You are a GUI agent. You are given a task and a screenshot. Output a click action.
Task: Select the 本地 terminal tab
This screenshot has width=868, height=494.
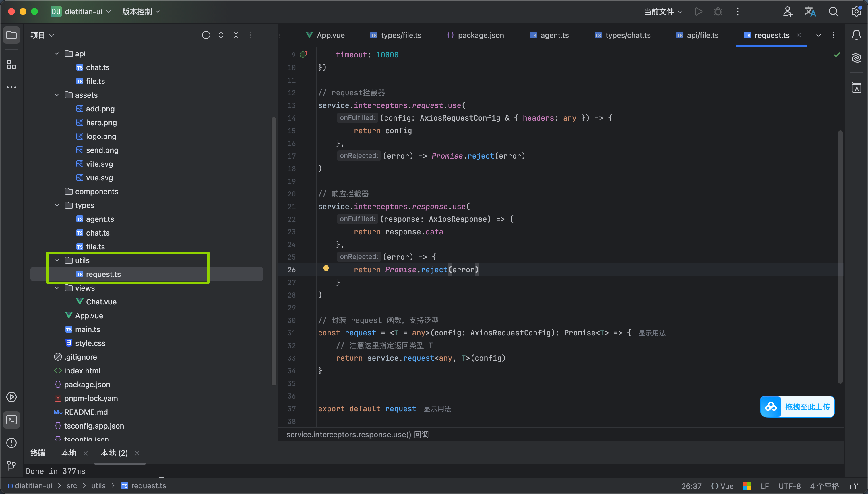pyautogui.click(x=69, y=453)
